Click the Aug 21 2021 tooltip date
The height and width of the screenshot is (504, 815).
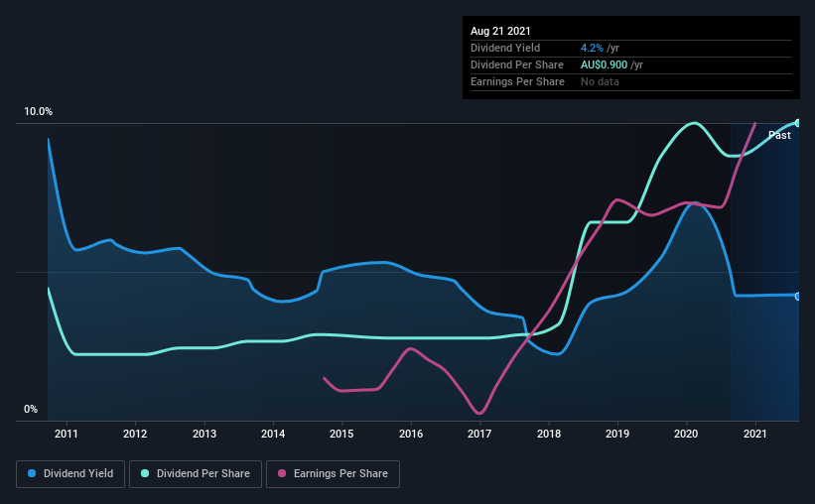click(500, 31)
